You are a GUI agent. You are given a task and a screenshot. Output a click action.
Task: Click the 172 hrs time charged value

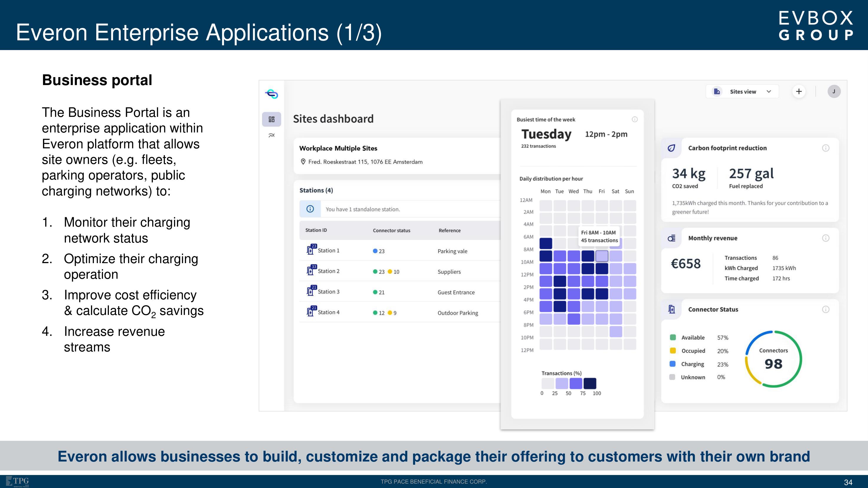click(781, 278)
